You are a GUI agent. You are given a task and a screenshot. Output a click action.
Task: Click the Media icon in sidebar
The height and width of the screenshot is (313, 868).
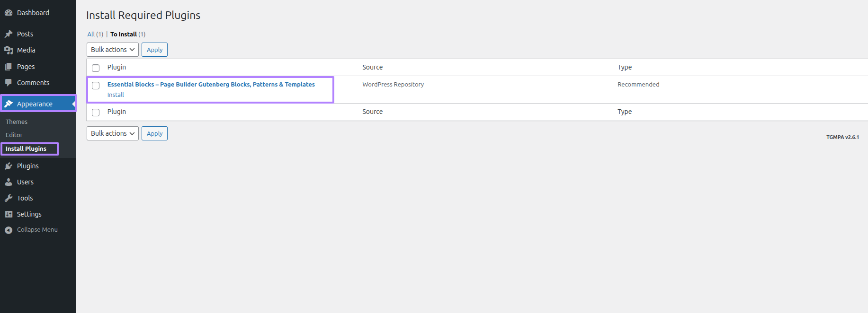coord(9,50)
